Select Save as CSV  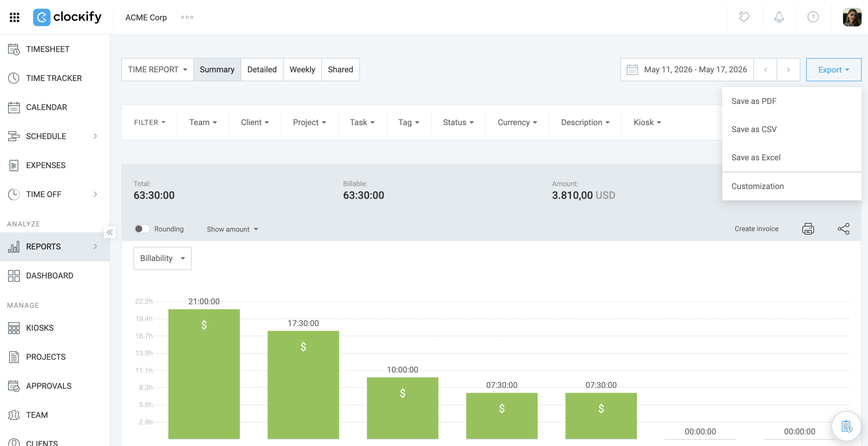792,129
